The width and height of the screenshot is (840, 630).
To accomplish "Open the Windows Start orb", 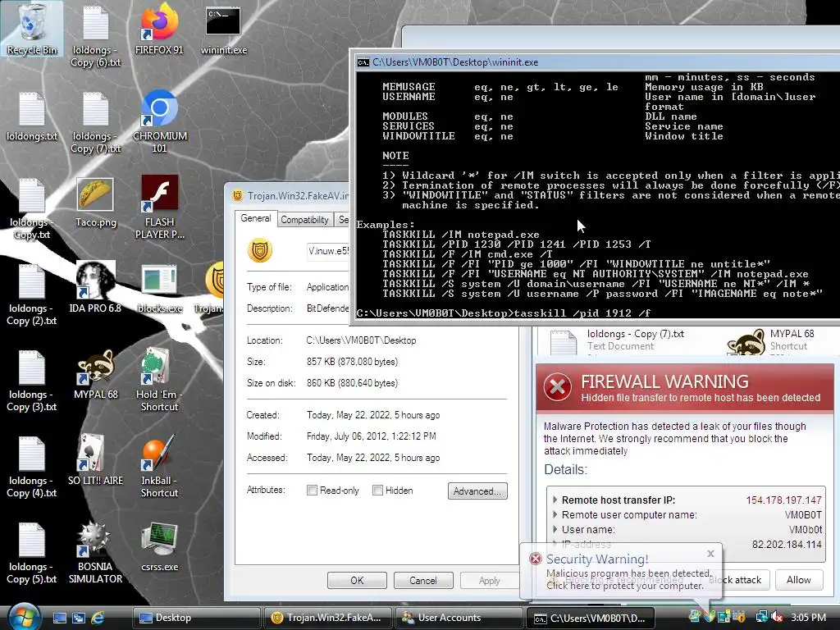I will pos(24,617).
